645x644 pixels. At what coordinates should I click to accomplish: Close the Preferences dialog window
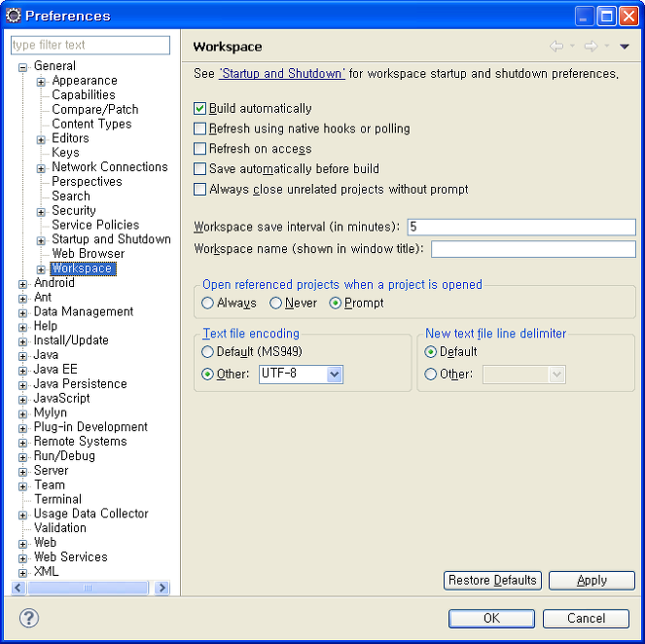pos(628,17)
